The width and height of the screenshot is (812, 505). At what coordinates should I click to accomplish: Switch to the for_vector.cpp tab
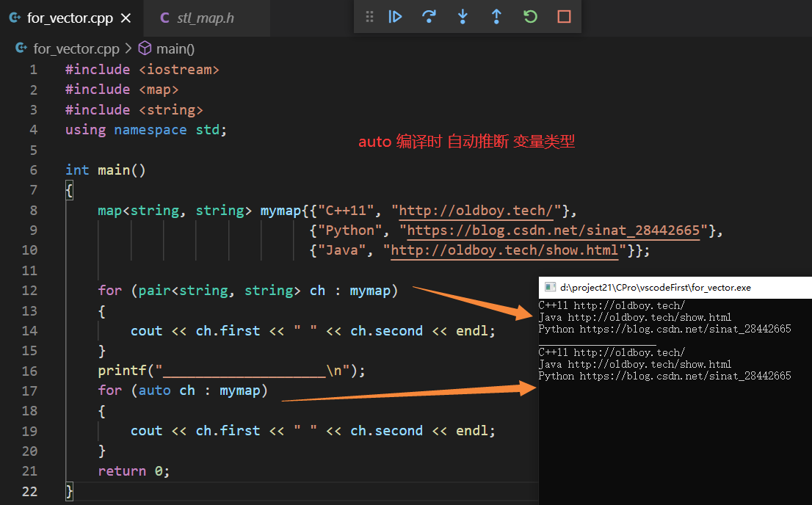tap(70, 18)
